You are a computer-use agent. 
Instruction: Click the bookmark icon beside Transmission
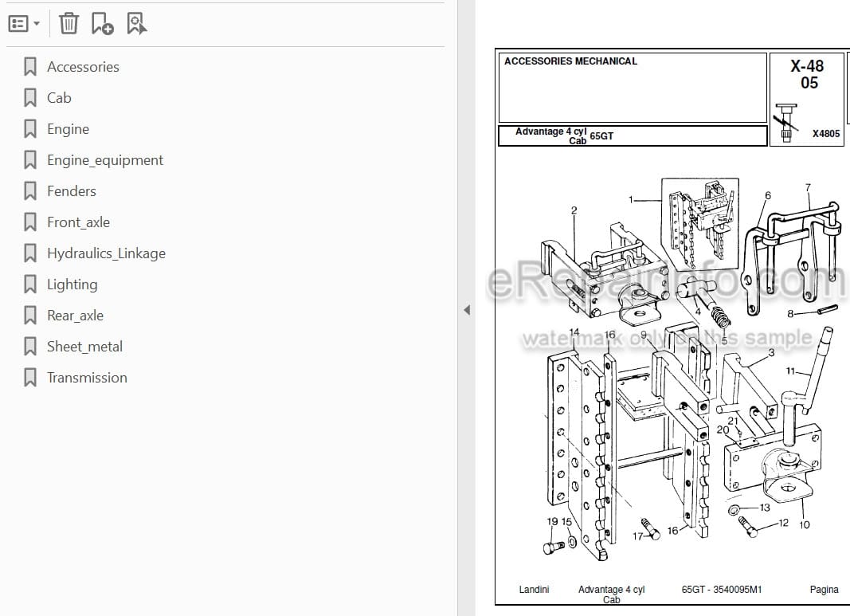pyautogui.click(x=30, y=378)
